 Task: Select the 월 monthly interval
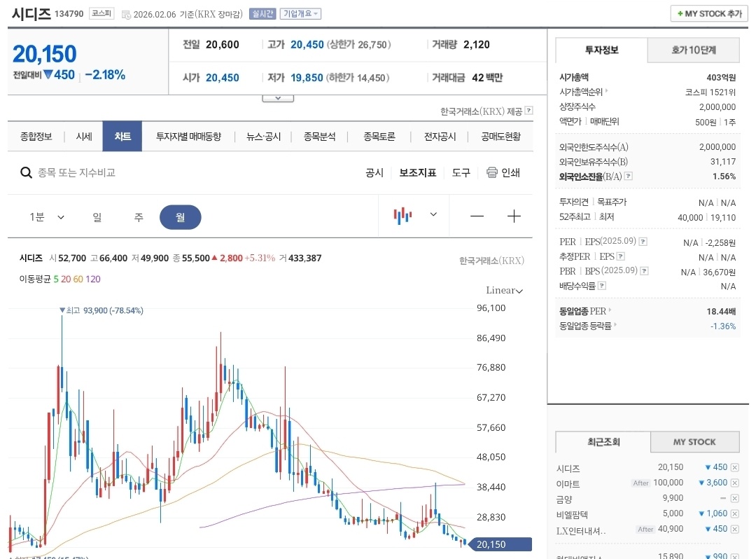click(180, 217)
